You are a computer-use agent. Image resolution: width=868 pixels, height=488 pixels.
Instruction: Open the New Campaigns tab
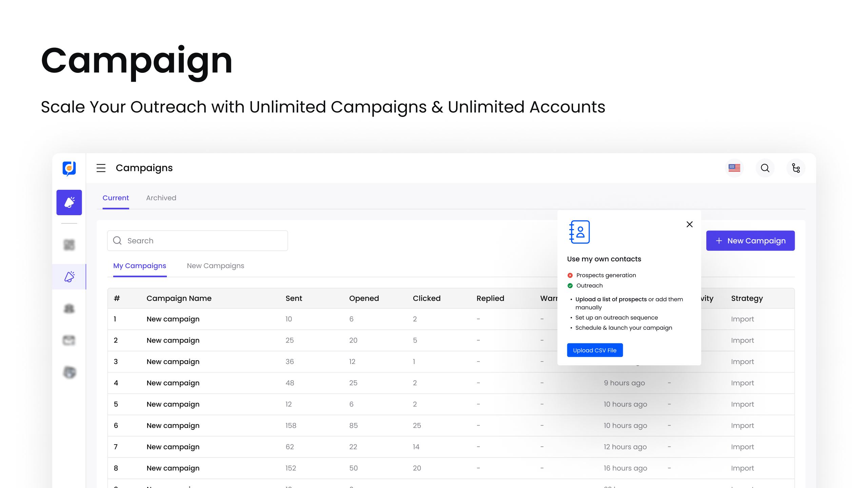(215, 266)
